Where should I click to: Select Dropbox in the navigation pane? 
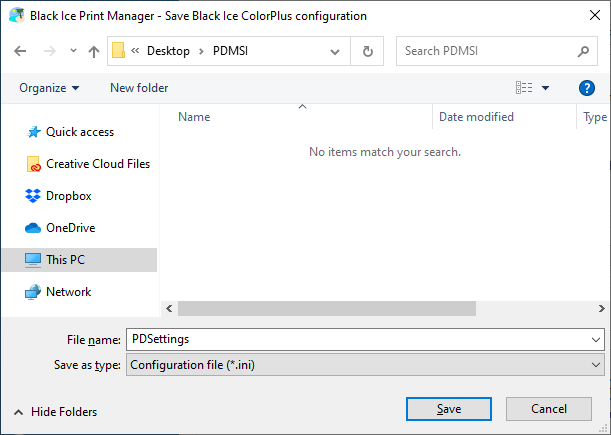tap(68, 196)
